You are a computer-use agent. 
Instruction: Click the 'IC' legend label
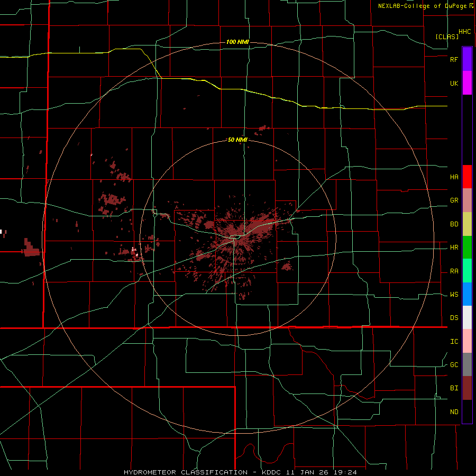pyautogui.click(x=454, y=342)
